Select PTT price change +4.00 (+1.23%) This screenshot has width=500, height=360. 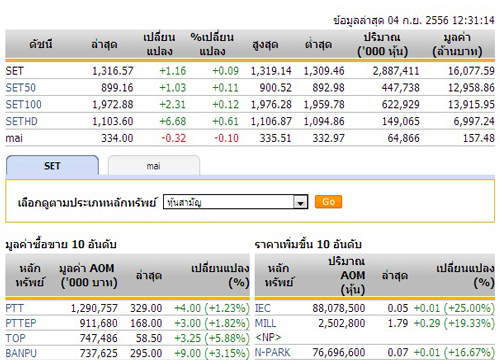(212, 308)
